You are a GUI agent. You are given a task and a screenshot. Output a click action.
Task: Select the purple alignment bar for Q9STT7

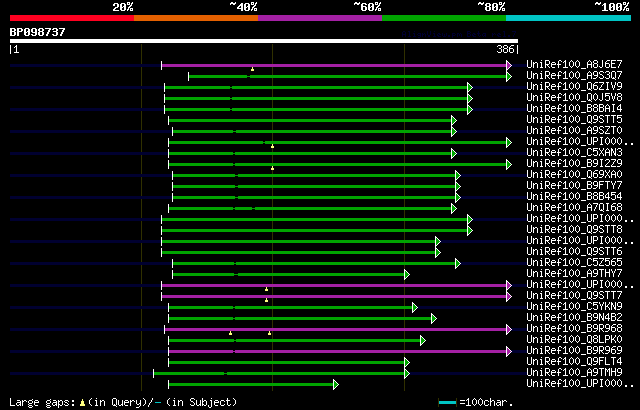[x=334, y=297]
